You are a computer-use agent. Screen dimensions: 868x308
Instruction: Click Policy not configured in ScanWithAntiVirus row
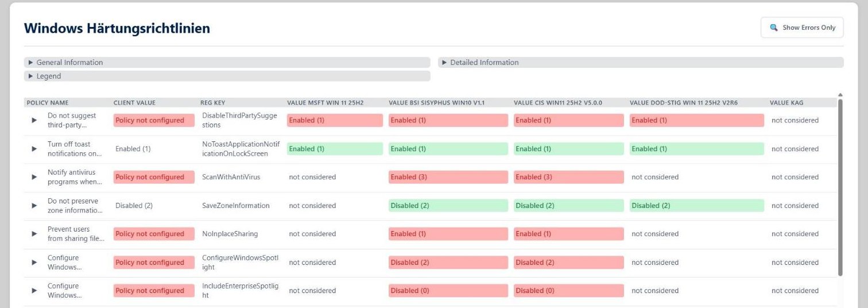point(154,177)
